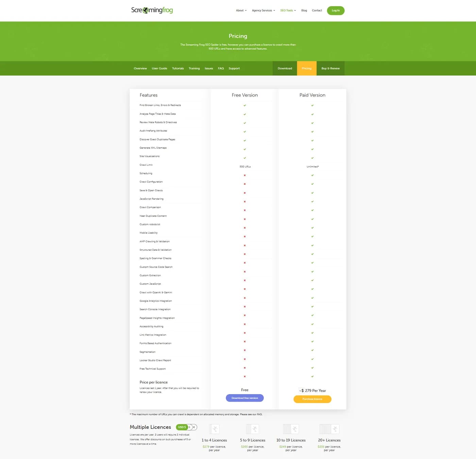The height and width of the screenshot is (459, 476).
Task: Open the Training tab
Action: coord(194,68)
